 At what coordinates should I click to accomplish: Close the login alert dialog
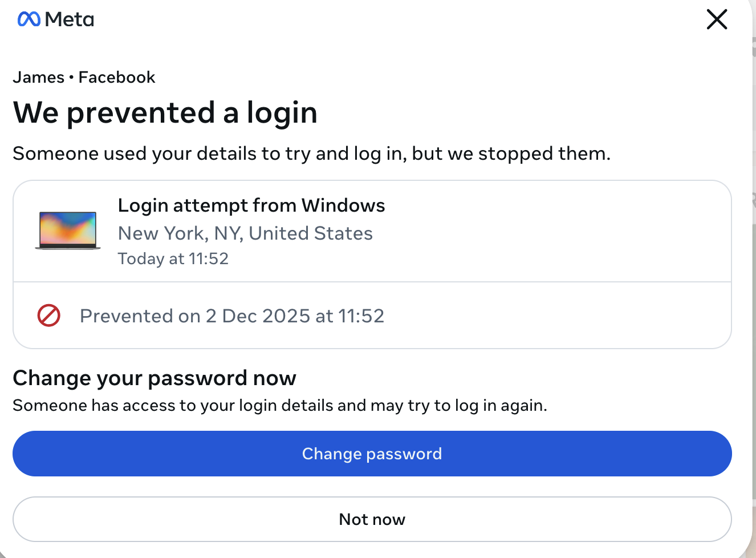(717, 19)
